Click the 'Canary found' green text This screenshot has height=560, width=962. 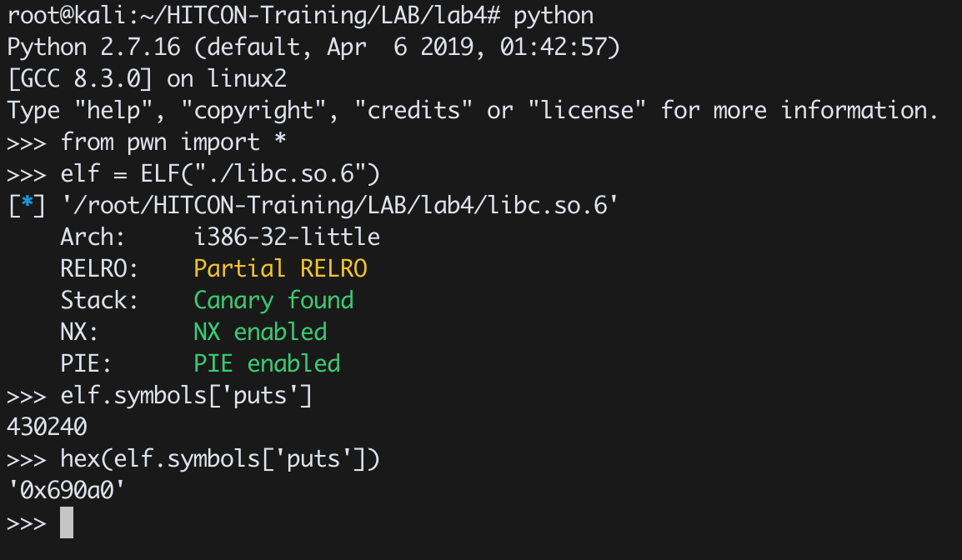coord(273,301)
